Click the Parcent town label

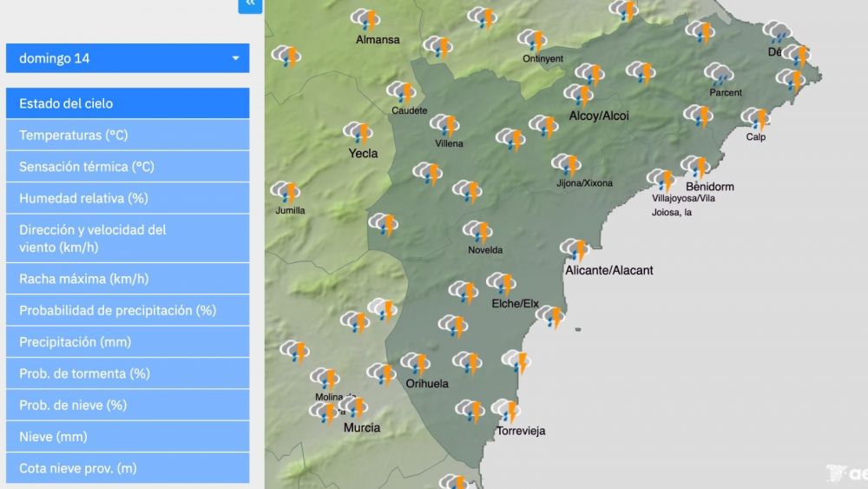point(726,92)
